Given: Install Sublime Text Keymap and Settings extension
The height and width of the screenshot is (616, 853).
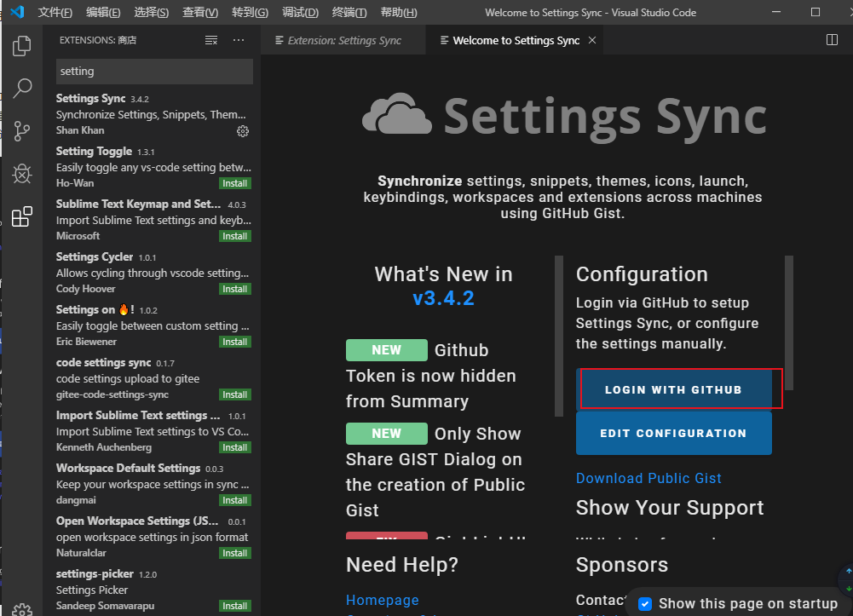Looking at the screenshot, I should pos(235,236).
